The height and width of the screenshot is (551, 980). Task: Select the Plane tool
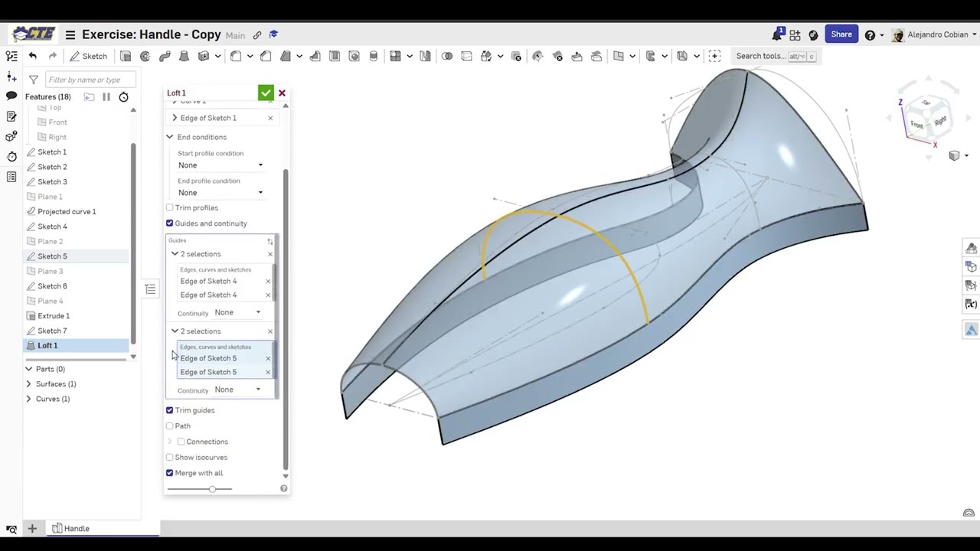coord(619,56)
